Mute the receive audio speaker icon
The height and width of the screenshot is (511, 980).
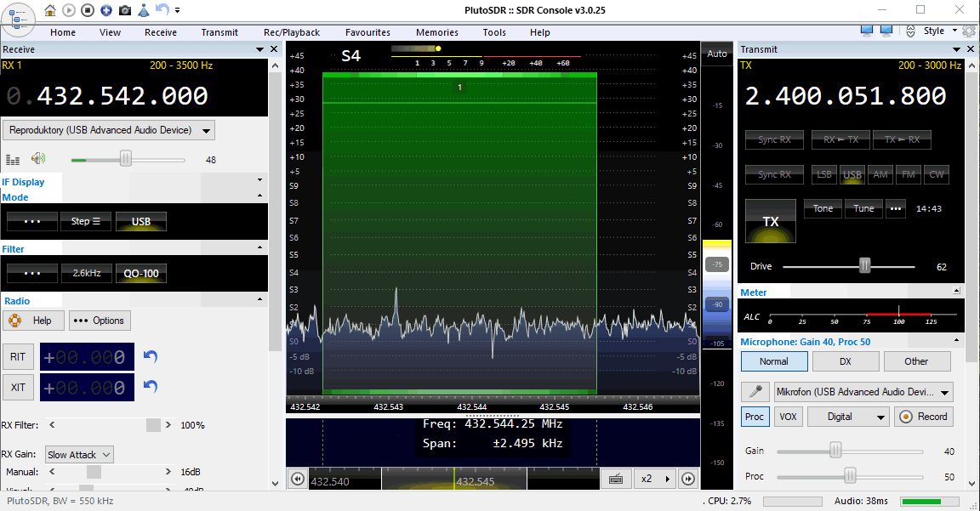click(37, 159)
